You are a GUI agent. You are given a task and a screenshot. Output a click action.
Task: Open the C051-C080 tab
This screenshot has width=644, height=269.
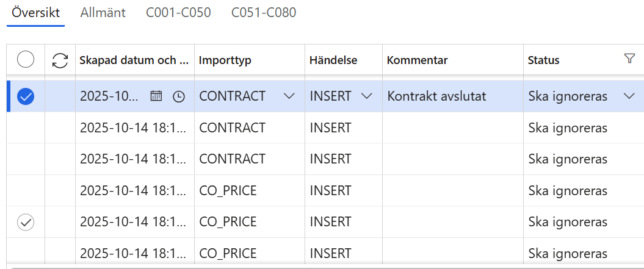click(264, 12)
